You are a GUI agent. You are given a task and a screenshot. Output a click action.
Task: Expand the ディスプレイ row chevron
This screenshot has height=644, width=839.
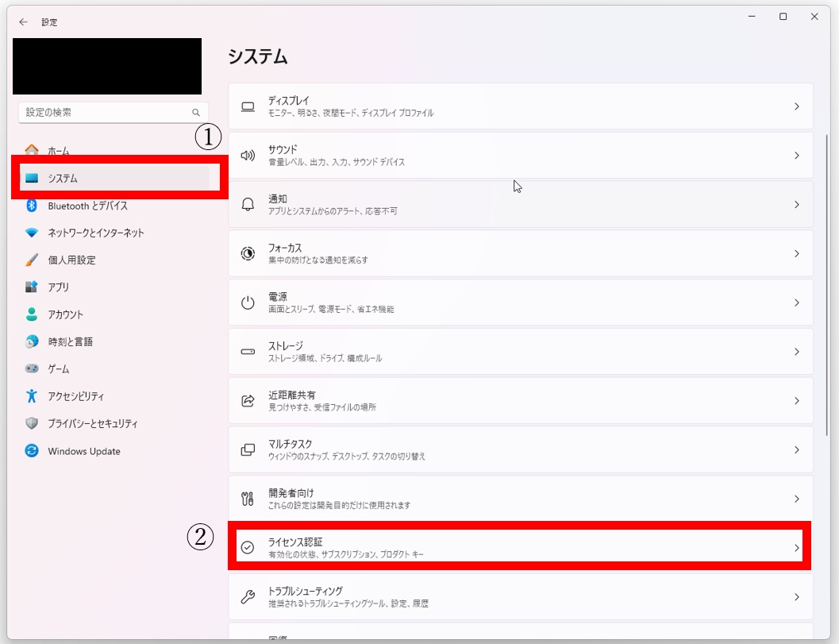point(797,106)
